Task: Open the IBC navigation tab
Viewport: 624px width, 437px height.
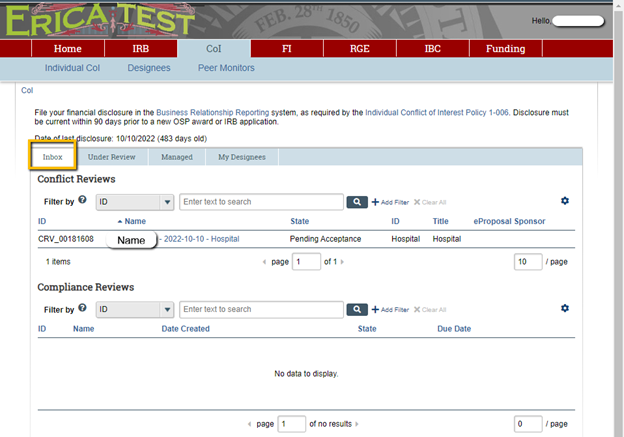Action: tap(433, 49)
